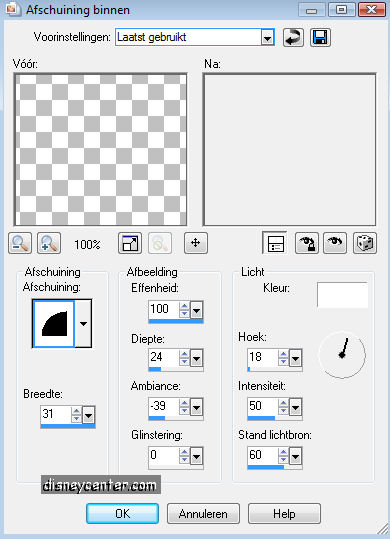Open the Afschuining bevel shape dropdown arrow
390x539 pixels.
click(83, 323)
